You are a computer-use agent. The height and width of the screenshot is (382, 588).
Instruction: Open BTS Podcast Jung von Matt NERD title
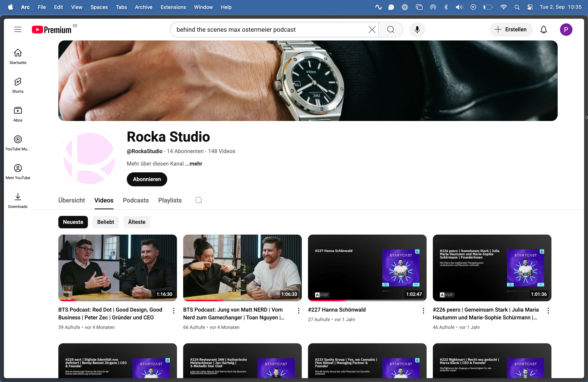pyautogui.click(x=234, y=314)
